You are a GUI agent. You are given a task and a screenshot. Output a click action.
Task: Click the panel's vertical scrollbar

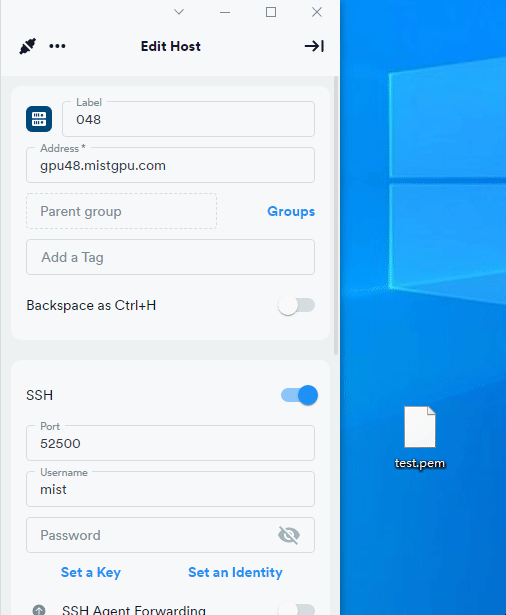pyautogui.click(x=336, y=216)
